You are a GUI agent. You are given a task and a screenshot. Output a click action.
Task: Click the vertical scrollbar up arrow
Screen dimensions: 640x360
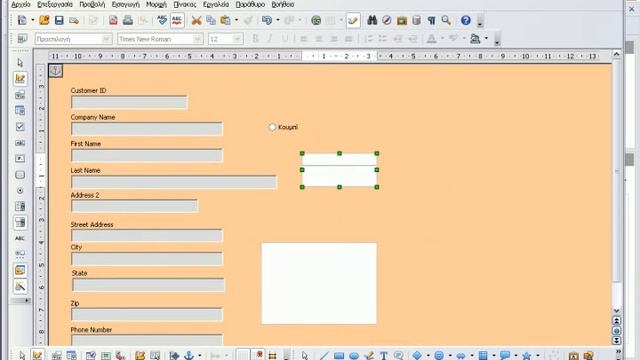(x=617, y=54)
